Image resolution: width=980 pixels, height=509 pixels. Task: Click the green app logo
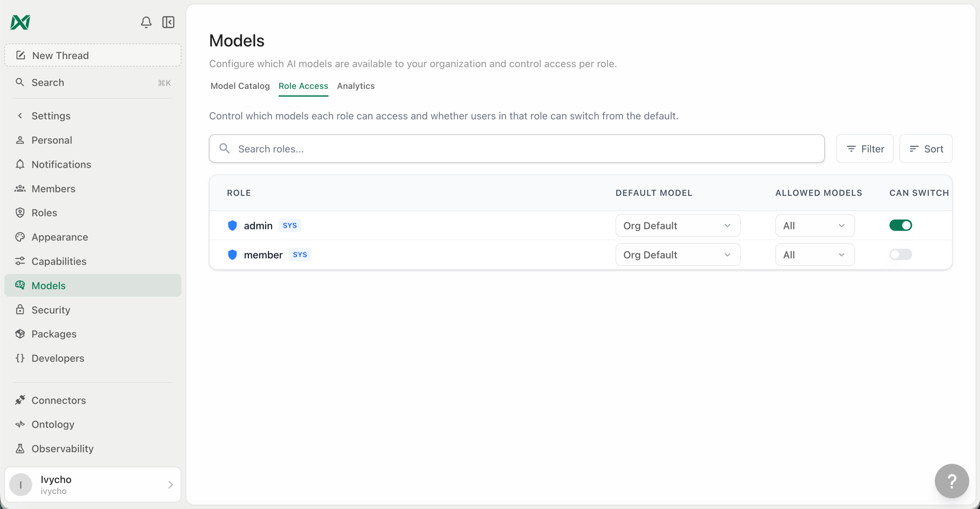click(x=21, y=22)
